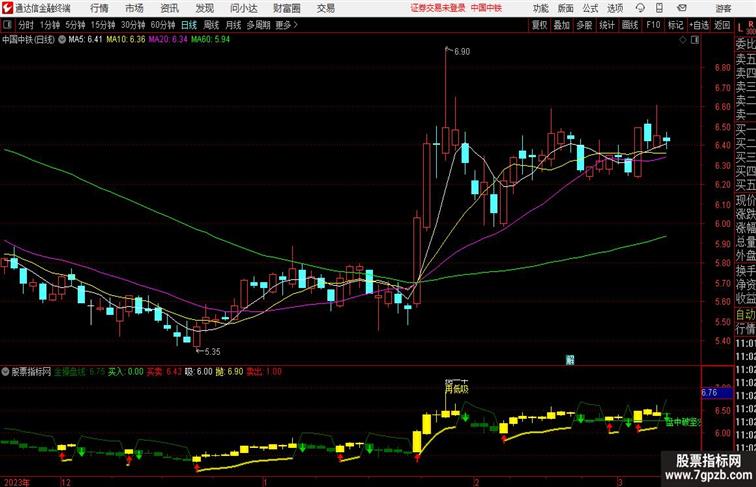Click 证券交易未登录 login link
The height and width of the screenshot is (487, 756).
438,8
